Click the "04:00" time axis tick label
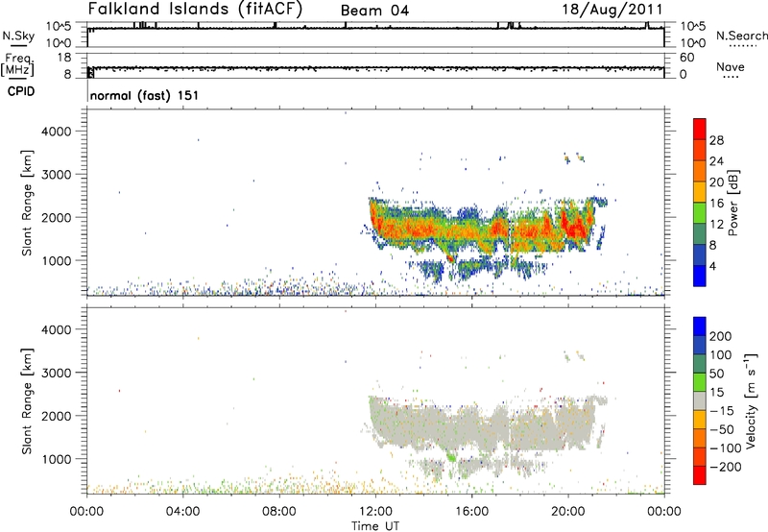Screen dimensions: 768x532 coord(182,512)
